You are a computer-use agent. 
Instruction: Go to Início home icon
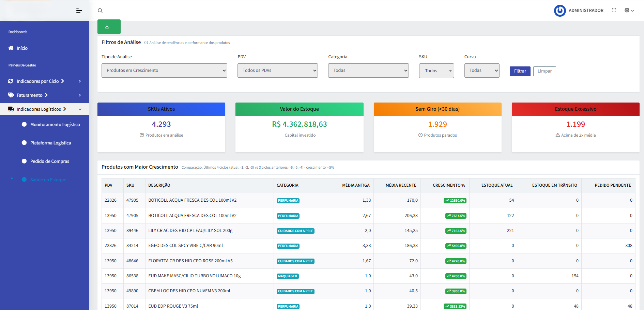[11, 48]
